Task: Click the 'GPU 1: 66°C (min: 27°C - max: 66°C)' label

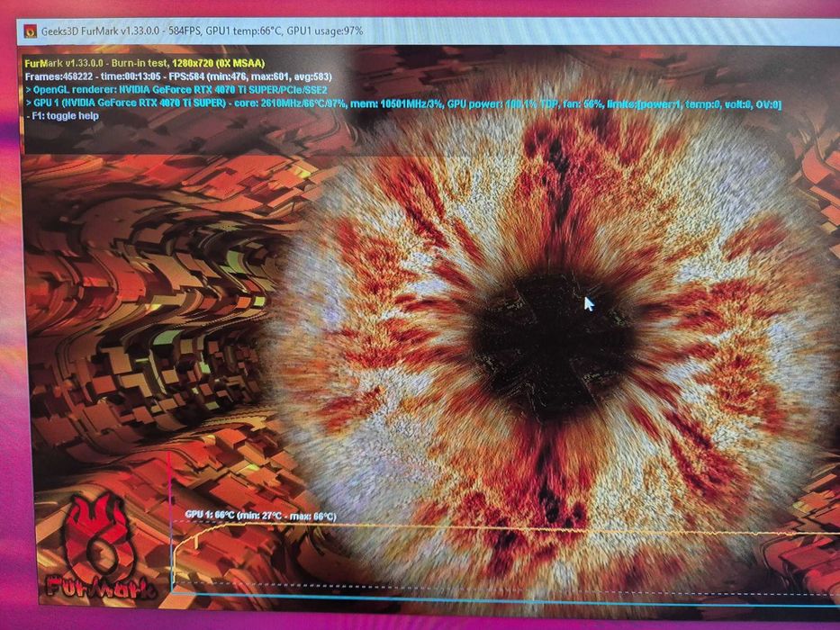Action: tap(260, 516)
